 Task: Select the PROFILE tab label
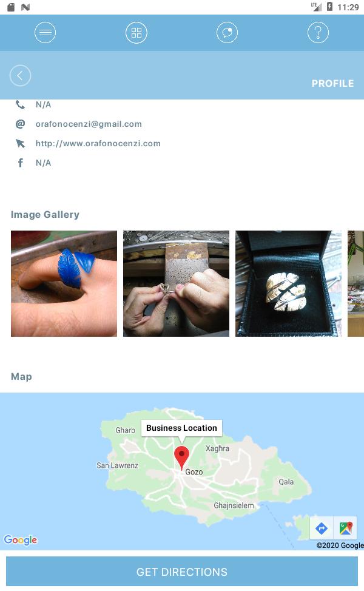(x=332, y=83)
